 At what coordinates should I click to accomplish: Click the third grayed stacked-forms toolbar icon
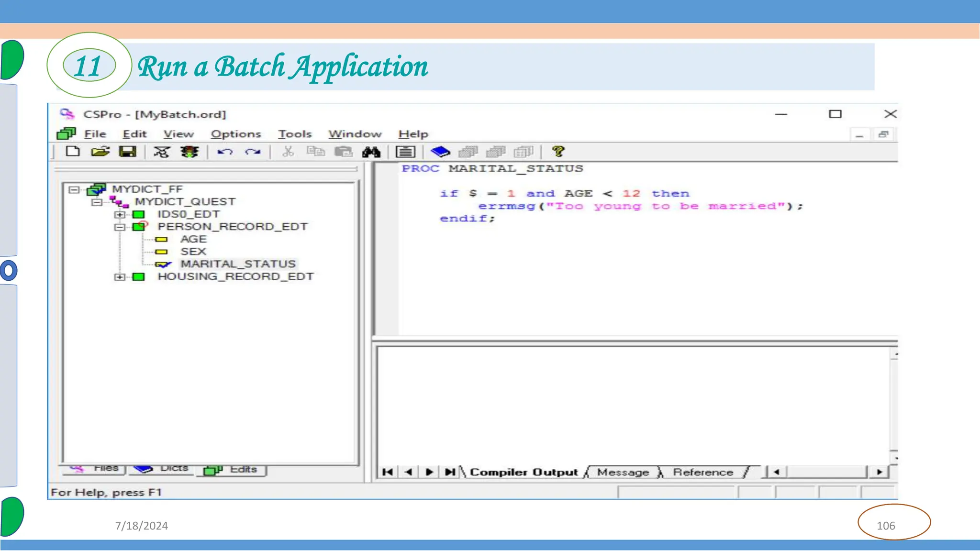coord(523,152)
